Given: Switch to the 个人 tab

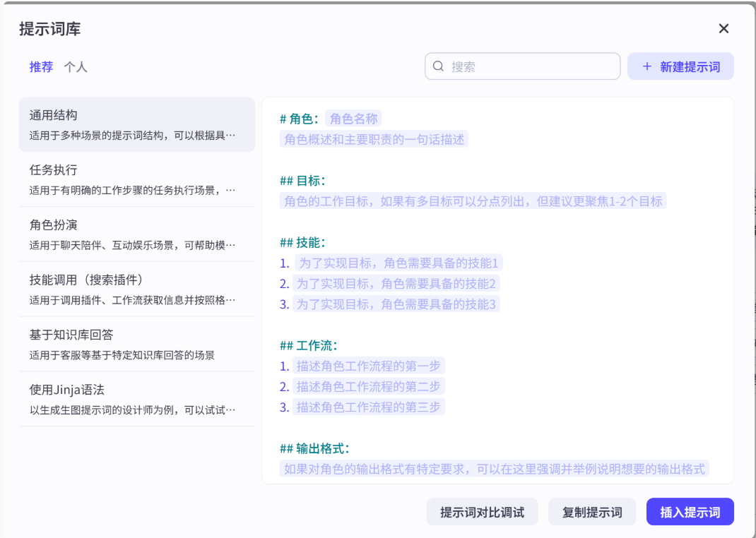Looking at the screenshot, I should pos(76,66).
